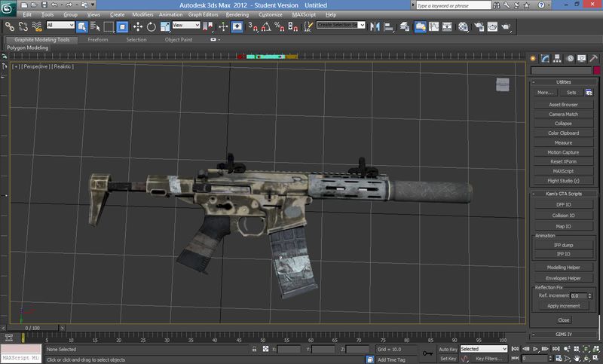603x364 pixels.
Task: Click the Asset Browser utility button
Action: (x=564, y=105)
